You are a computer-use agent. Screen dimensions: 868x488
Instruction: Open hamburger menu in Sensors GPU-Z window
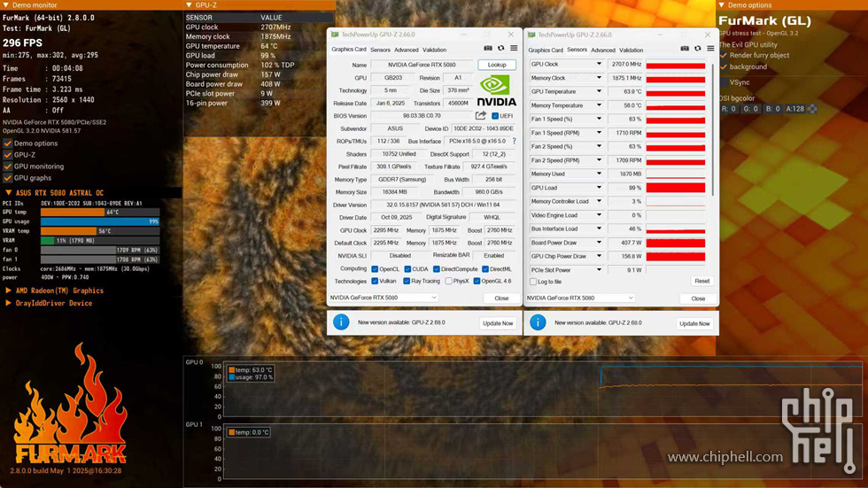[710, 49]
